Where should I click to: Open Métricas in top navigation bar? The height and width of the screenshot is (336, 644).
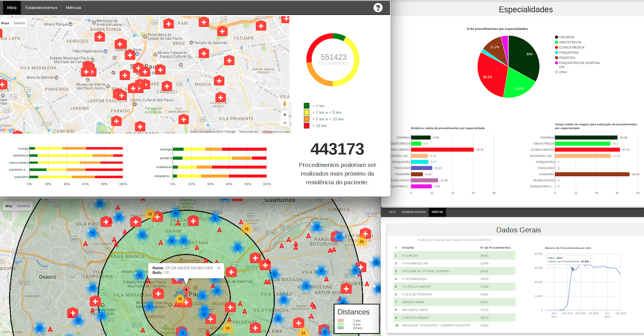point(73,8)
